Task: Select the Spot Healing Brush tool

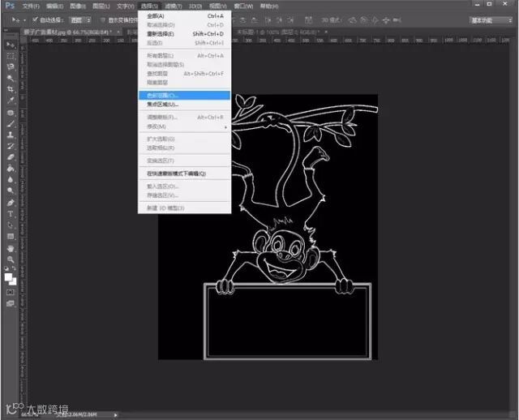Action: click(x=11, y=113)
